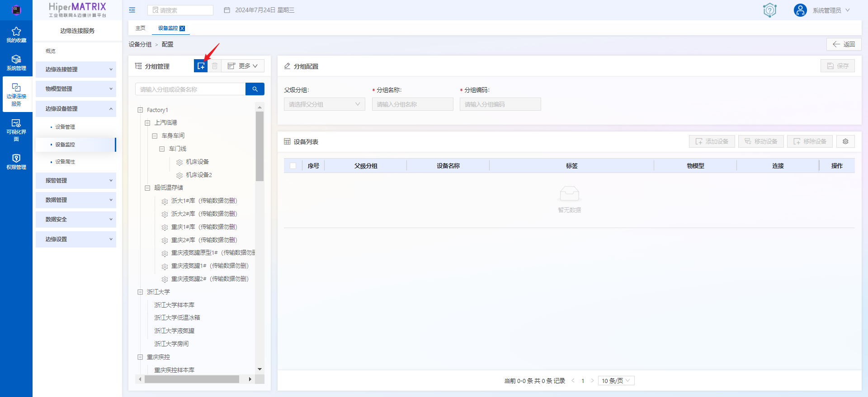Toggle the sidebar collapse icon
The height and width of the screenshot is (397, 868).
[132, 10]
